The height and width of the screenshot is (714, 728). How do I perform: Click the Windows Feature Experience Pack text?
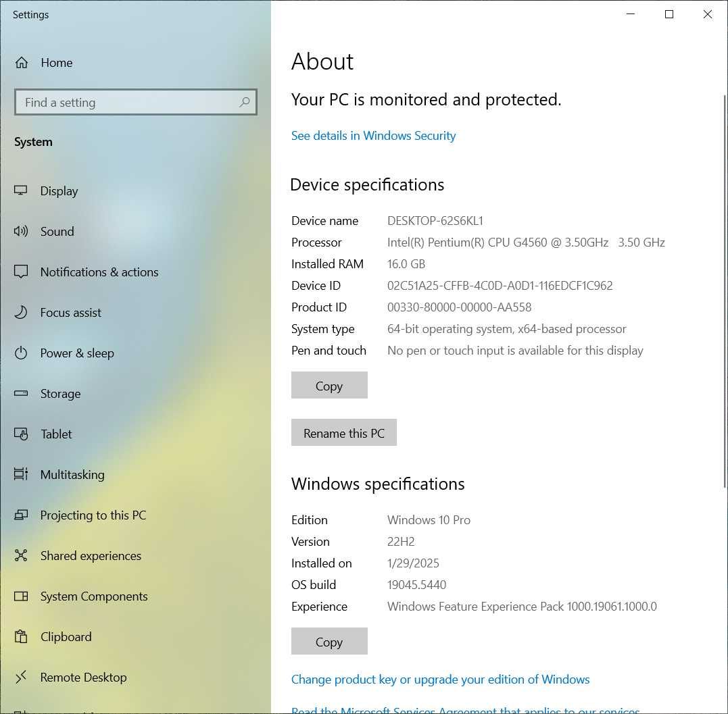tap(522, 607)
